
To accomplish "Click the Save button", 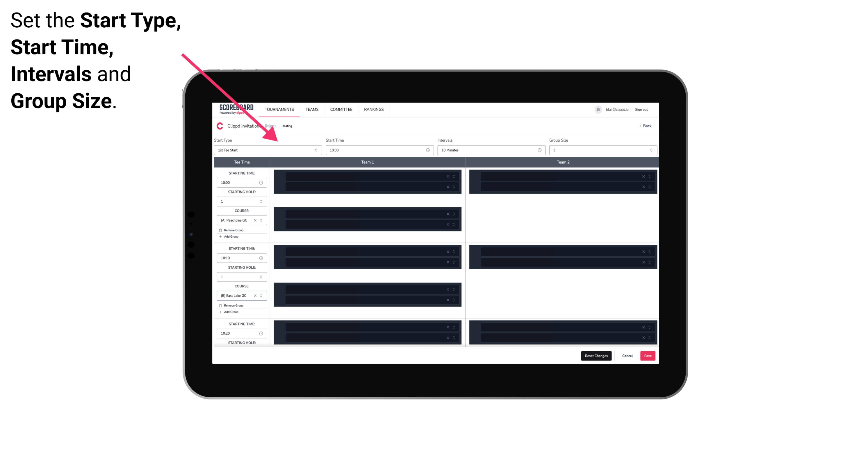I will pyautogui.click(x=648, y=355).
